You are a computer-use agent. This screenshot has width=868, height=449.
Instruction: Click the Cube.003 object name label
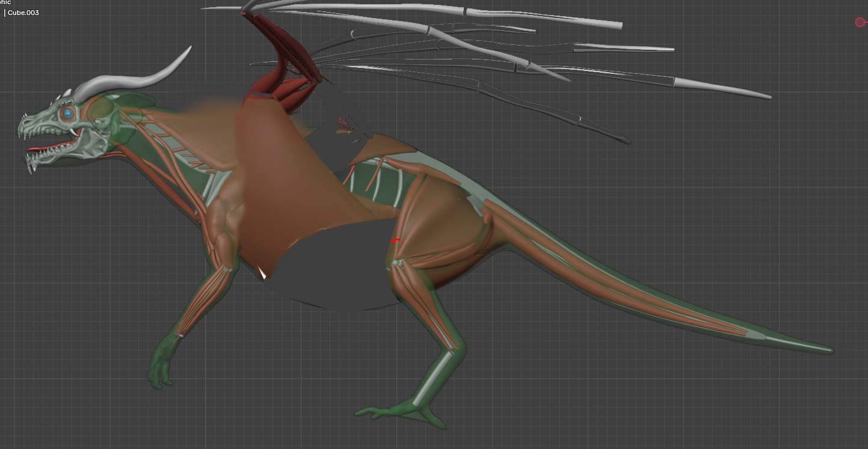(23, 13)
